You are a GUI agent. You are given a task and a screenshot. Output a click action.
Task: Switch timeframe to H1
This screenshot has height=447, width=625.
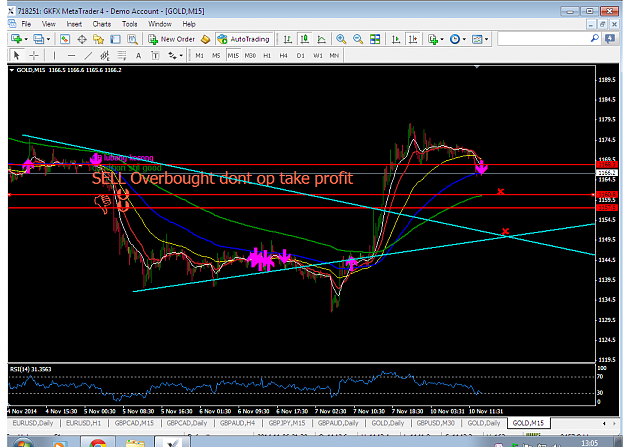[267, 55]
